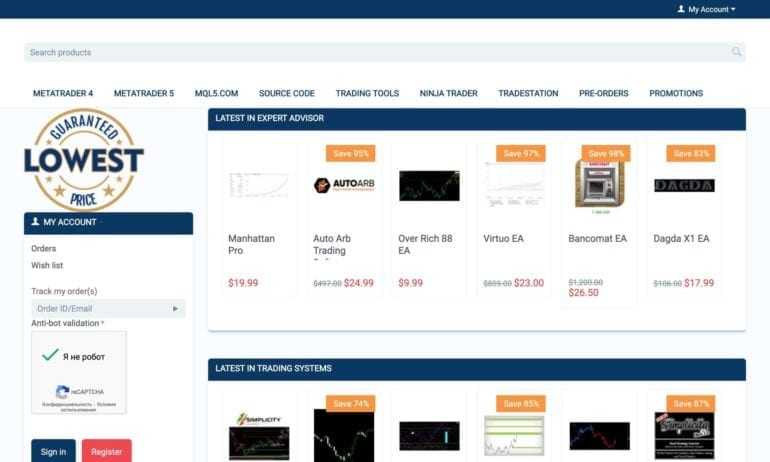The image size is (770, 462).
Task: Collapse the My Account sidebar panel header
Action: (108, 222)
